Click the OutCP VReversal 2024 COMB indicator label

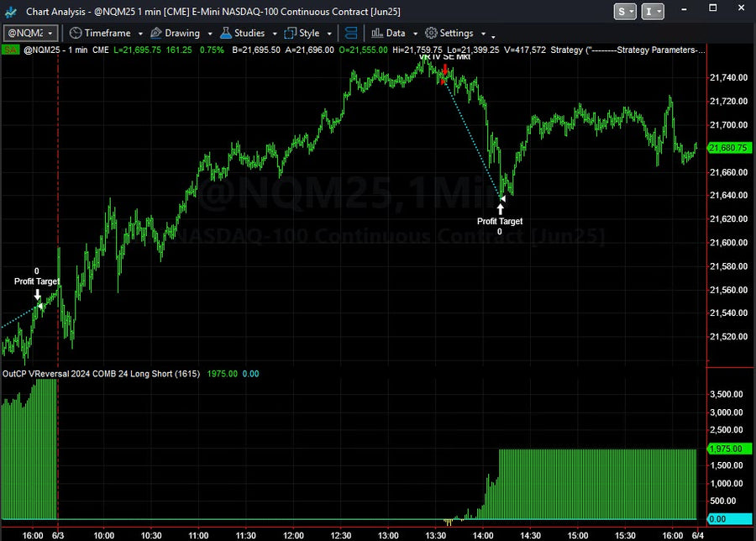101,374
